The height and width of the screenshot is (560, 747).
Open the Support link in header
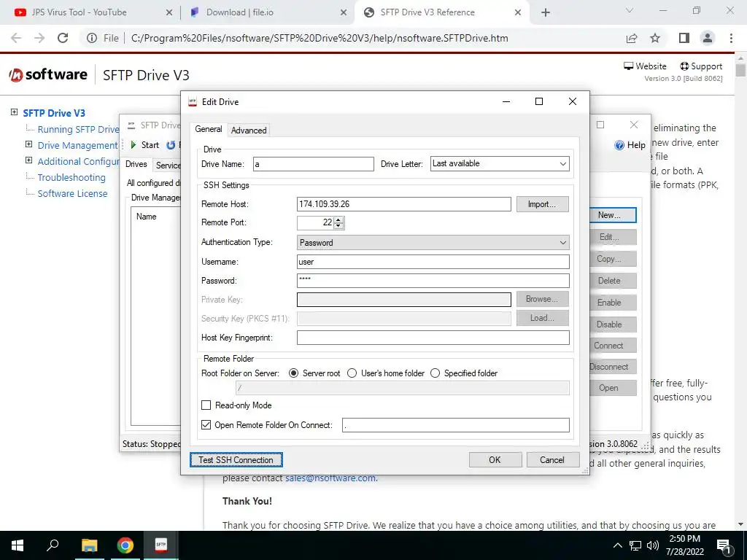click(x=701, y=66)
